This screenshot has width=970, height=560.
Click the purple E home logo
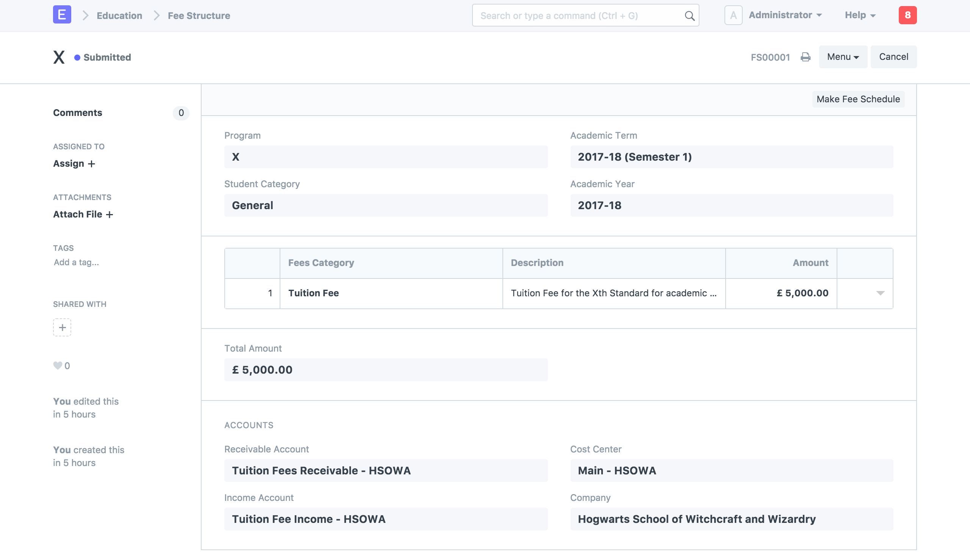(x=62, y=15)
